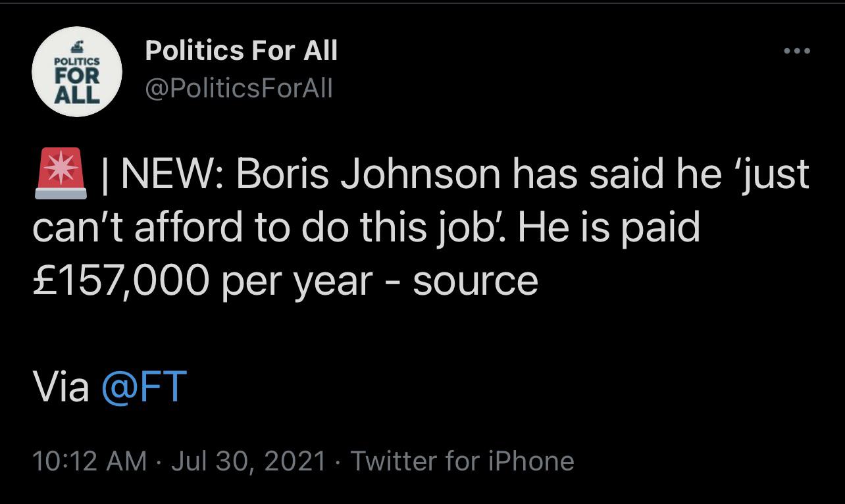Click the rotating light emoji in tweet
This screenshot has height=504, width=845.
click(59, 172)
